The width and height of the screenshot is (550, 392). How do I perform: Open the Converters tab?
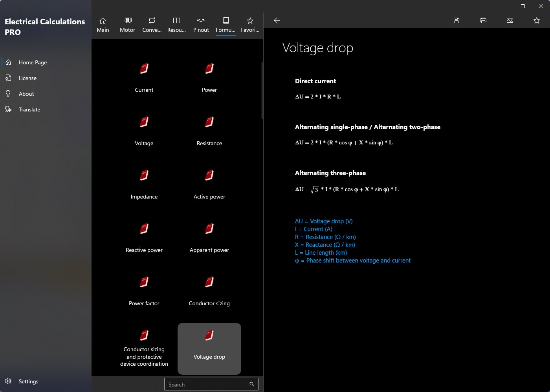point(152,25)
